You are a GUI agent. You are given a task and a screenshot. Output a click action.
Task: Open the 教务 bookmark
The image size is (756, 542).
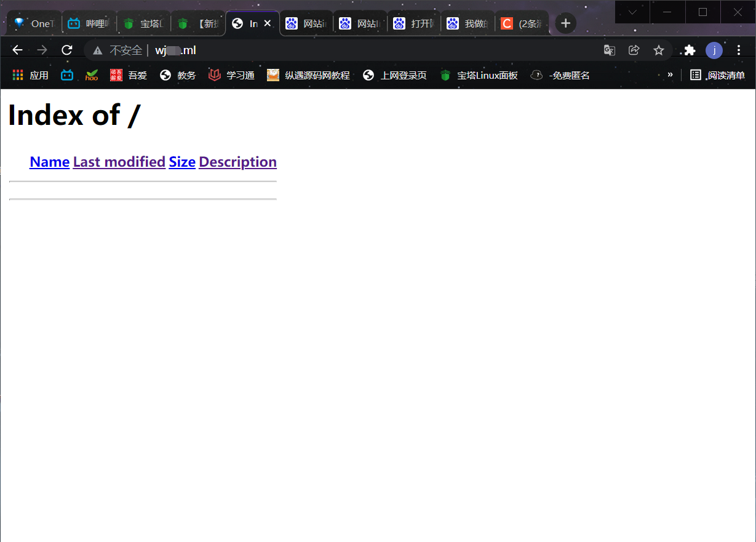(x=178, y=75)
